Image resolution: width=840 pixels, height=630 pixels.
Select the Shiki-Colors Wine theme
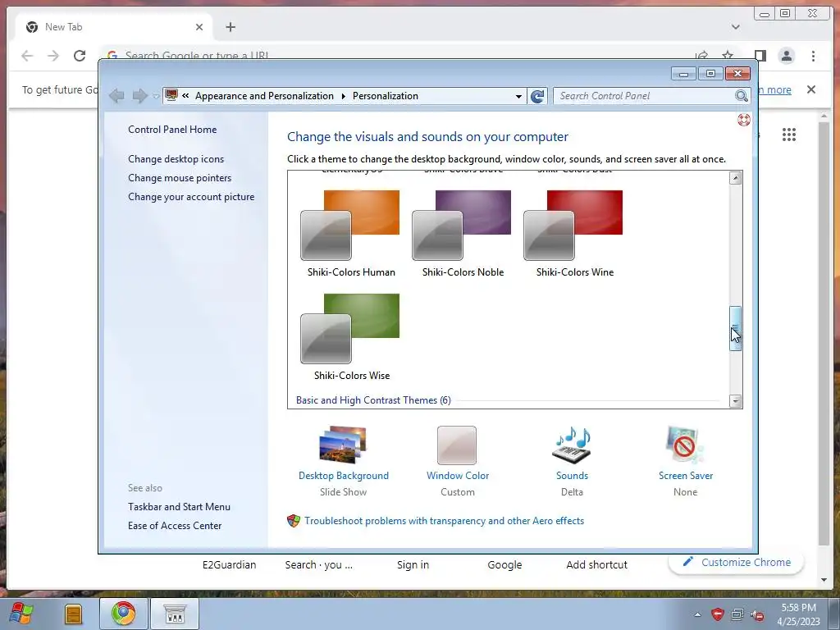coord(573,234)
